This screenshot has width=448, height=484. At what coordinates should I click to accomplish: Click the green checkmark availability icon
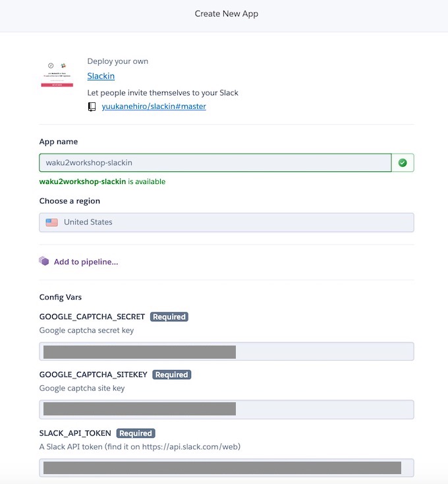(403, 163)
